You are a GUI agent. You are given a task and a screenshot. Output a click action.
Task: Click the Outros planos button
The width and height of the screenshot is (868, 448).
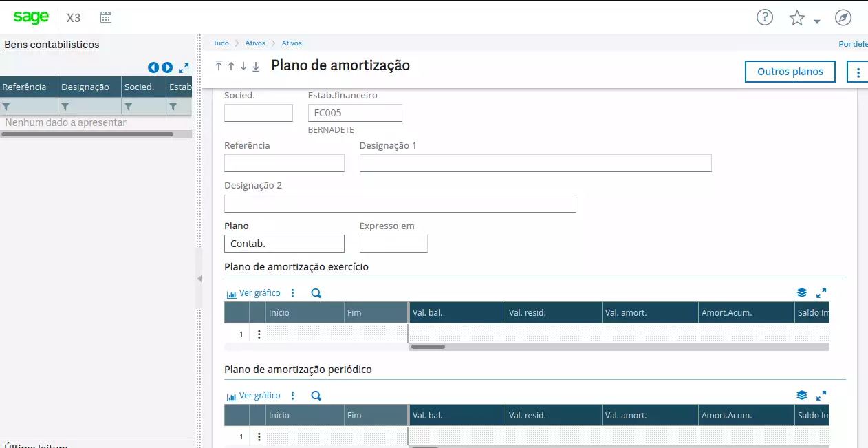click(x=790, y=72)
